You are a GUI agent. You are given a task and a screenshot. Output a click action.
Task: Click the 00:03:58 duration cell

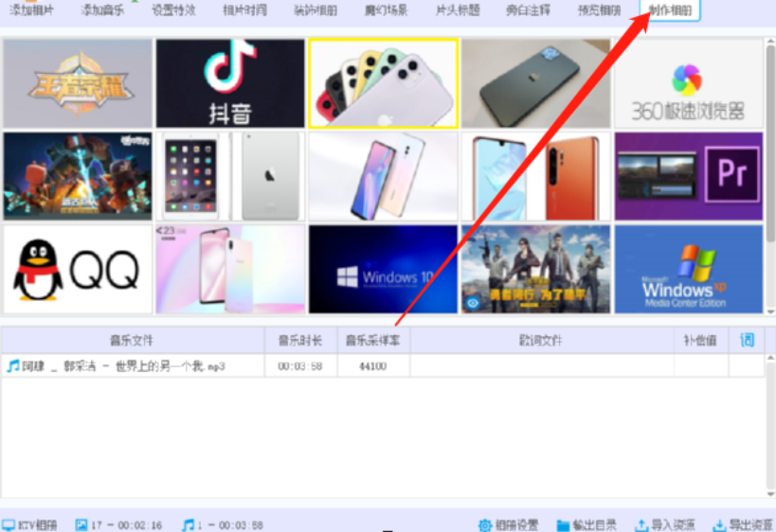(x=300, y=366)
